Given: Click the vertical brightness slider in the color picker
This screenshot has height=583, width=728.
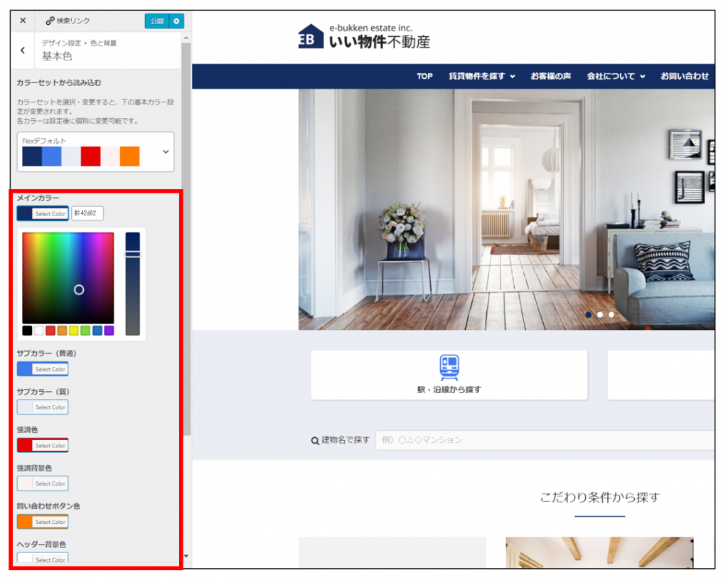Looking at the screenshot, I should 133,283.
